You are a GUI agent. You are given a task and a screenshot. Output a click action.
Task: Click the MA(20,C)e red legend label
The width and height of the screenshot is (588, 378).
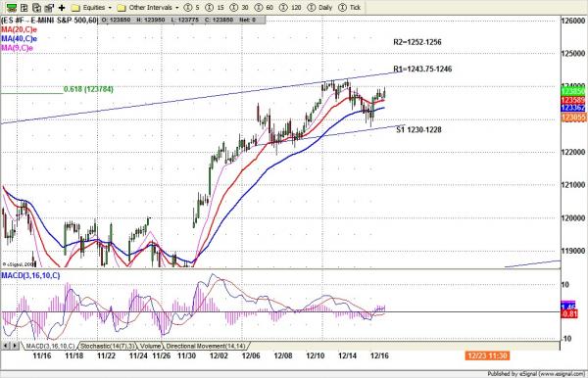(x=20, y=29)
